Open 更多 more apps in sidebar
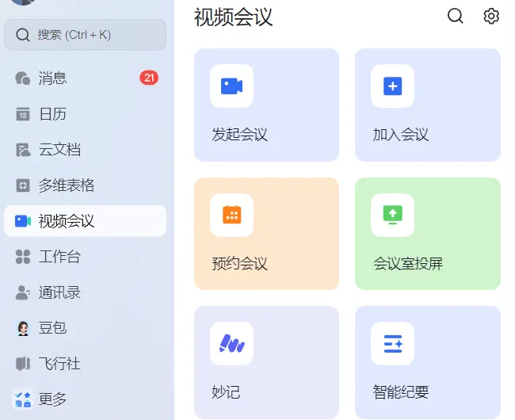 tap(85, 399)
